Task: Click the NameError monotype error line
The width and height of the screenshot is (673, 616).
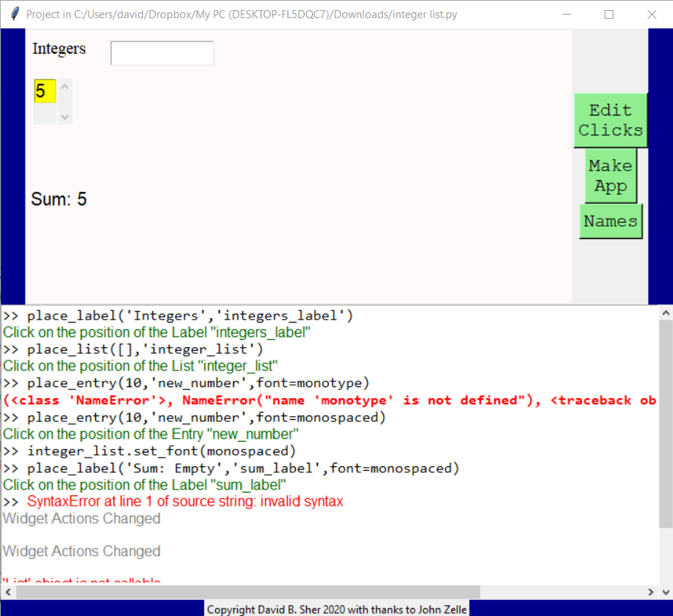Action: (330, 400)
